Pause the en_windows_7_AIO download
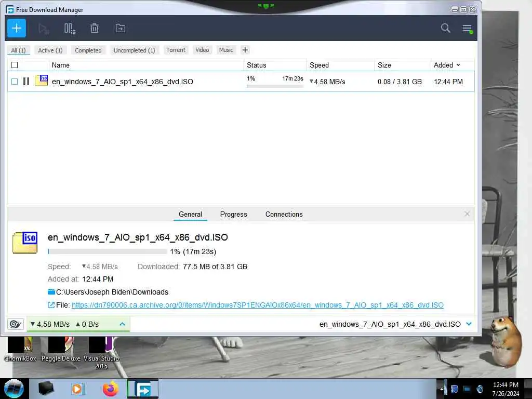This screenshot has width=532, height=399. tap(26, 82)
